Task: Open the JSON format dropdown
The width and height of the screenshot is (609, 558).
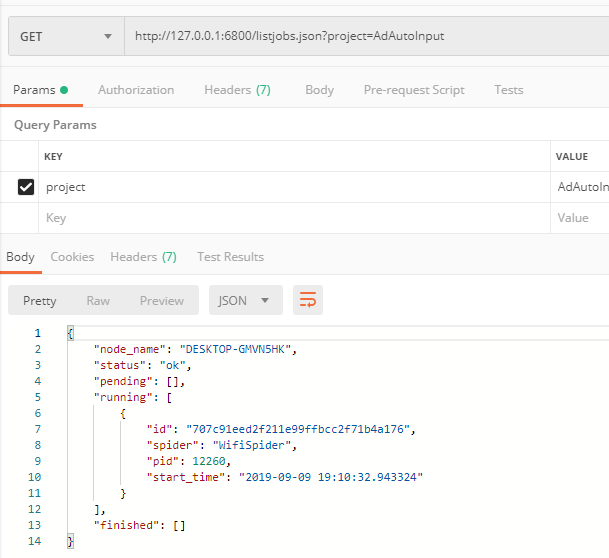Action: [245, 300]
